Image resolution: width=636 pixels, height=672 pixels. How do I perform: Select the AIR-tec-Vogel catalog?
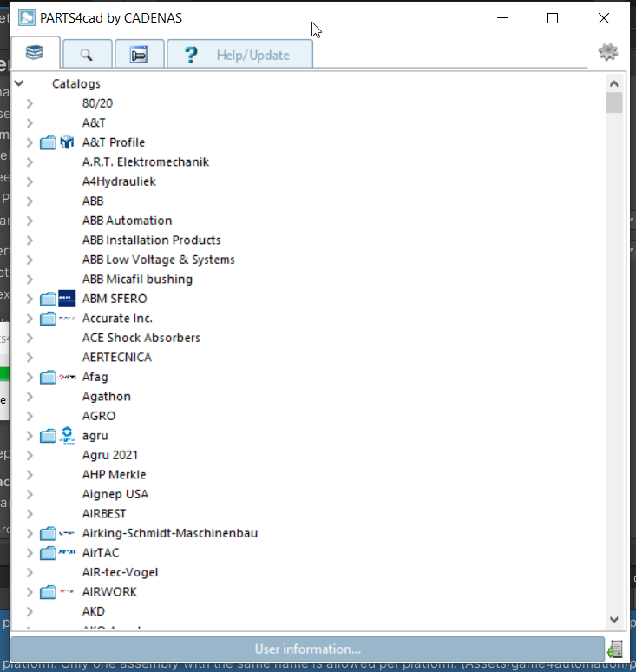(x=120, y=572)
